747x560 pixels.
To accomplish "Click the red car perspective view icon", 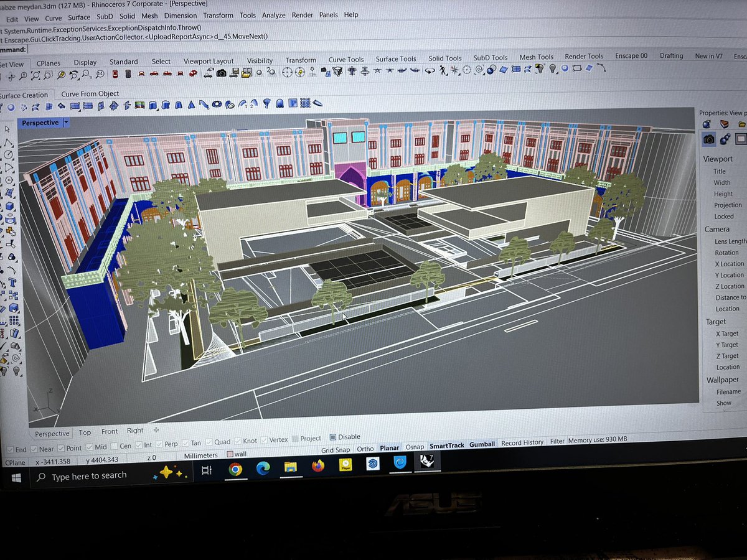I will pos(193,73).
